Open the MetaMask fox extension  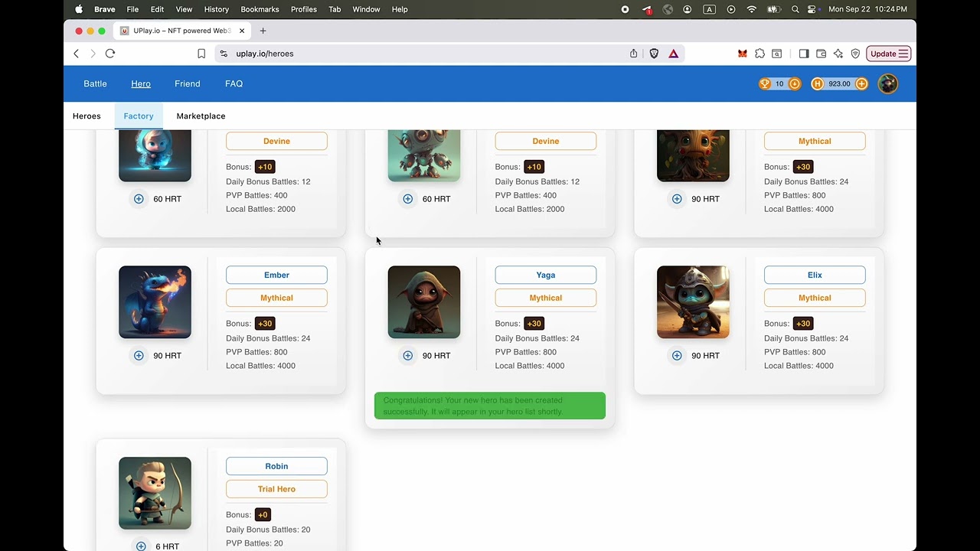coord(742,54)
